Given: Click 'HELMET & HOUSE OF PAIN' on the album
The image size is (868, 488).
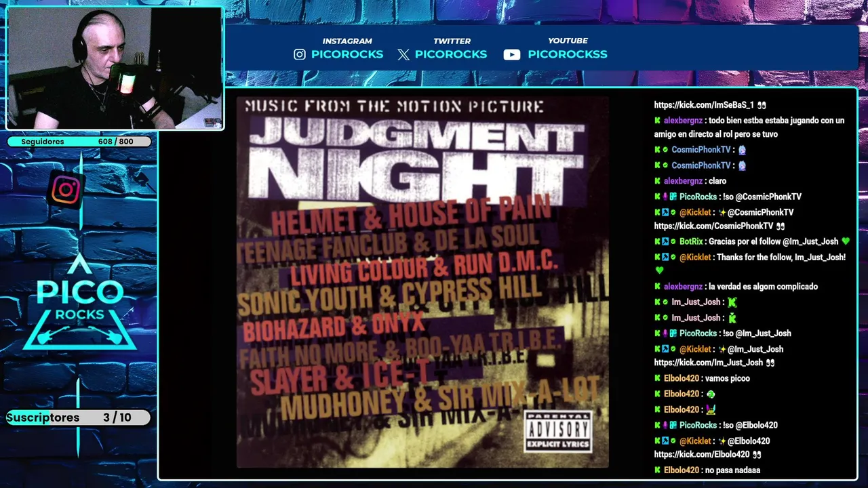Looking at the screenshot, I should point(411,216).
